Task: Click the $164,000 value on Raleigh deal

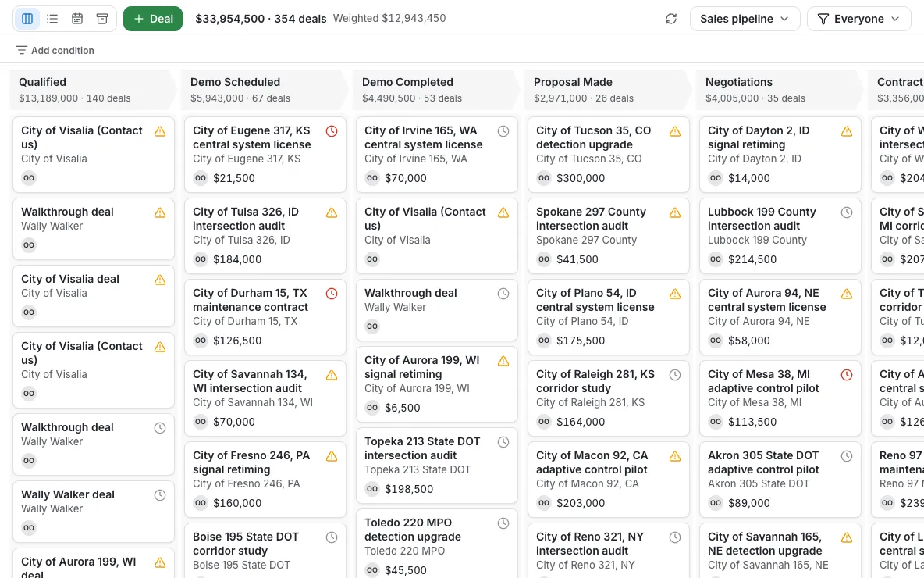Action: tap(581, 423)
